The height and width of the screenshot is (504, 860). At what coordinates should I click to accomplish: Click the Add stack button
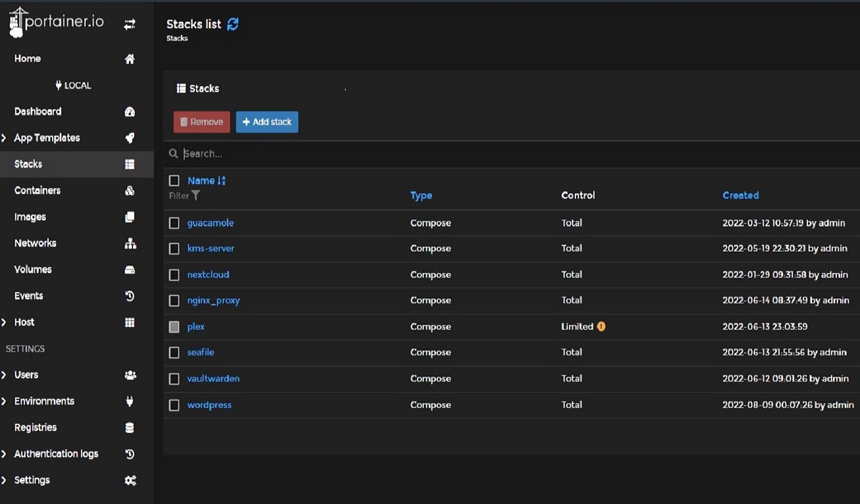[267, 122]
